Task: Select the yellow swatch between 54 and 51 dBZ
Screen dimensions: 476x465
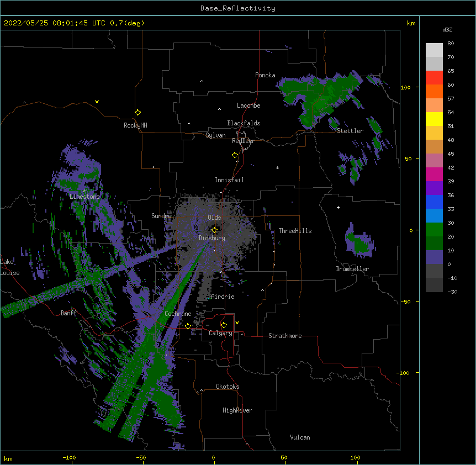Action: coord(434,119)
